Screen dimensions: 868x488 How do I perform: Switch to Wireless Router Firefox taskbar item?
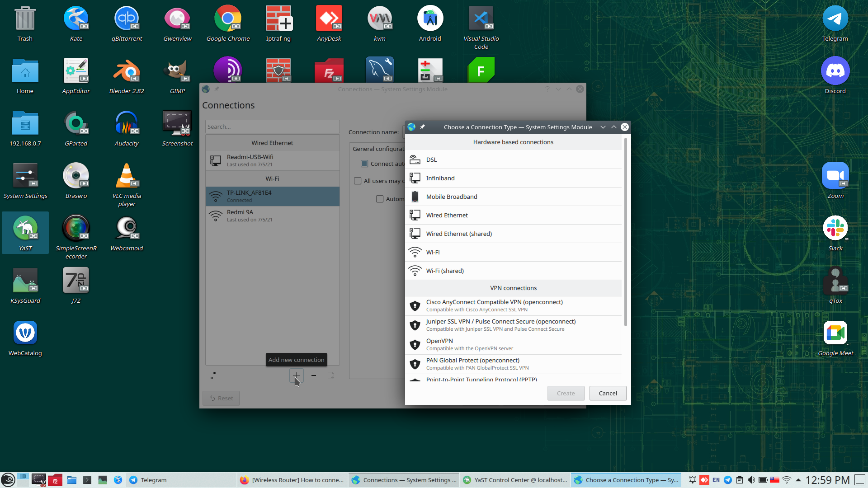pyautogui.click(x=292, y=480)
